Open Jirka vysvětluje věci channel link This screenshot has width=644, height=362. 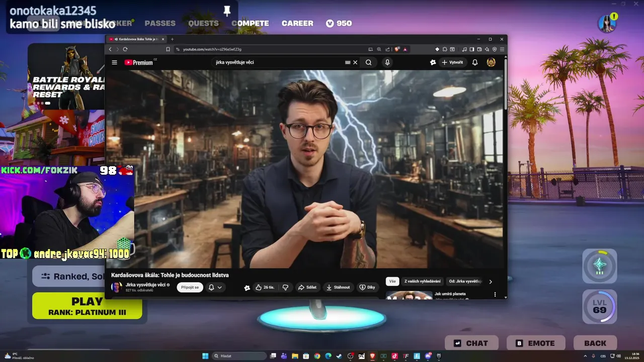tap(145, 285)
